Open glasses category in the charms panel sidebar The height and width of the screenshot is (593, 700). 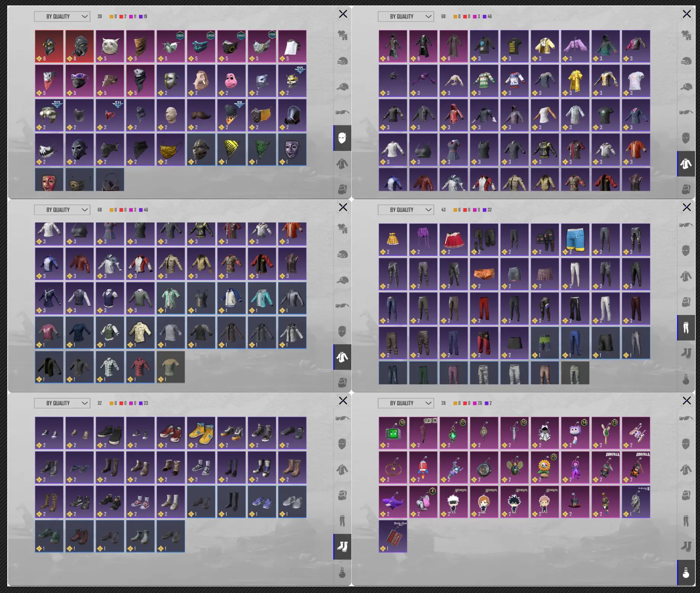pyautogui.click(x=686, y=418)
